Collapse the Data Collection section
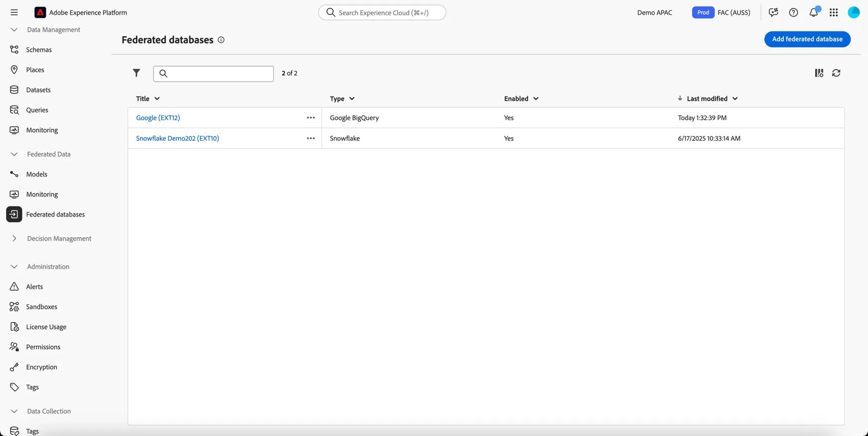Viewport: 868px width, 436px height. pyautogui.click(x=14, y=411)
